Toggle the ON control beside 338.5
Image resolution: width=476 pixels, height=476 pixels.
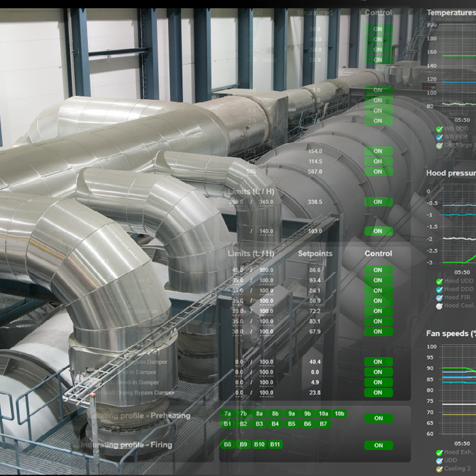379,202
